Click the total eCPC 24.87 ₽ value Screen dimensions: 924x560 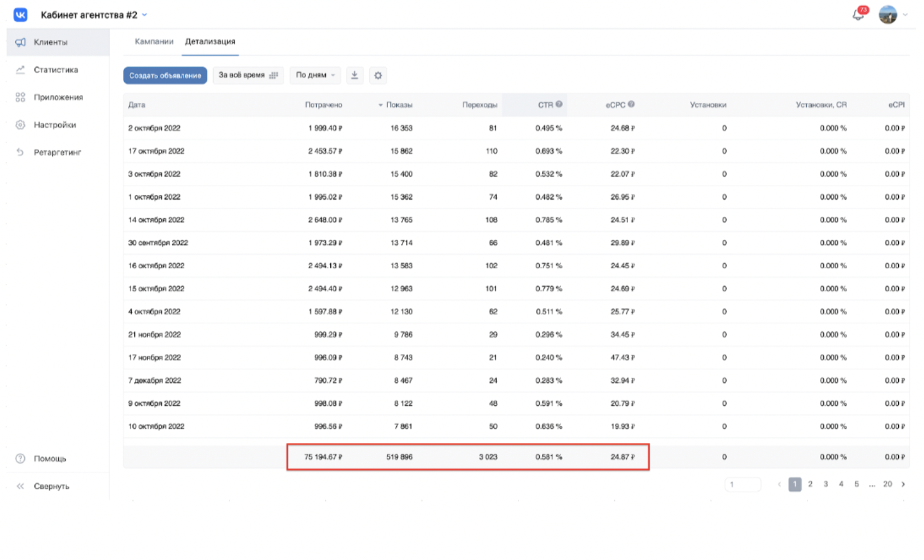tap(623, 457)
